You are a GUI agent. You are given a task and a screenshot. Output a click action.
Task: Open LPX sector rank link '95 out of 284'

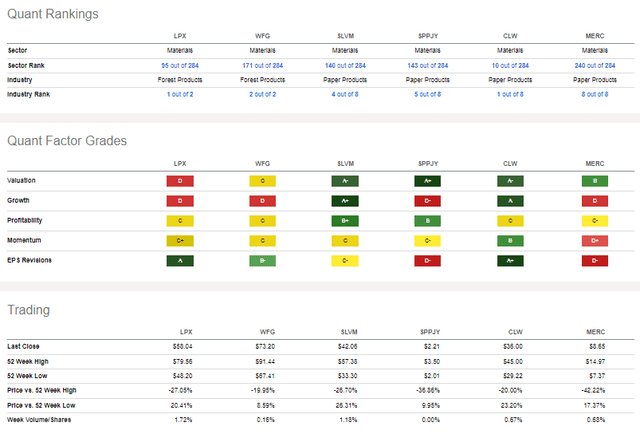click(180, 65)
